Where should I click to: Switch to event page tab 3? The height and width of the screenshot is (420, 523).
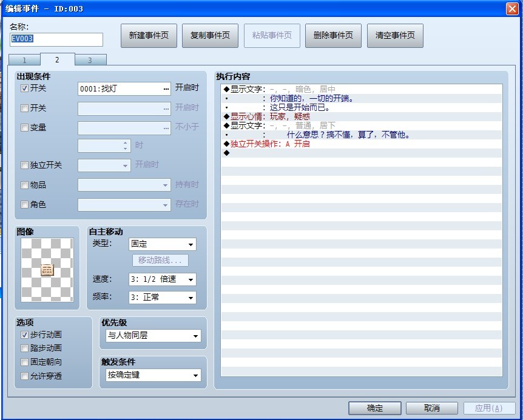(x=90, y=60)
